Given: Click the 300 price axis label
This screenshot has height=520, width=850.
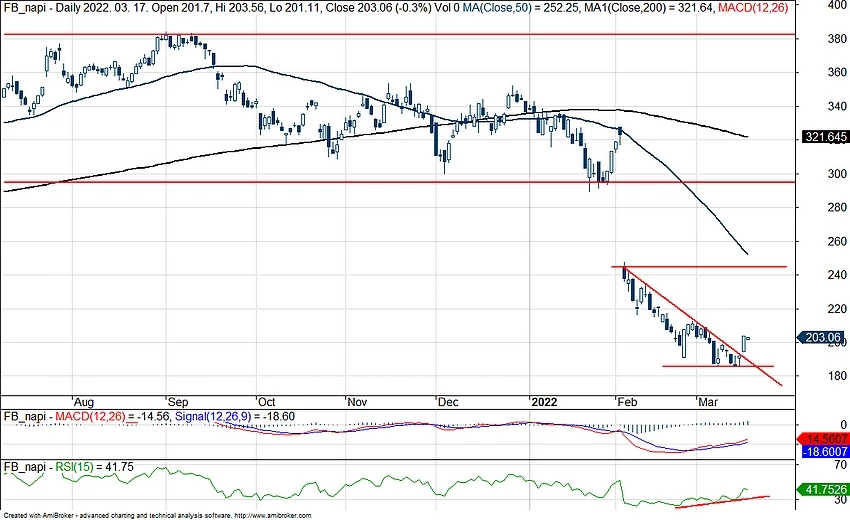Looking at the screenshot, I should tap(837, 174).
